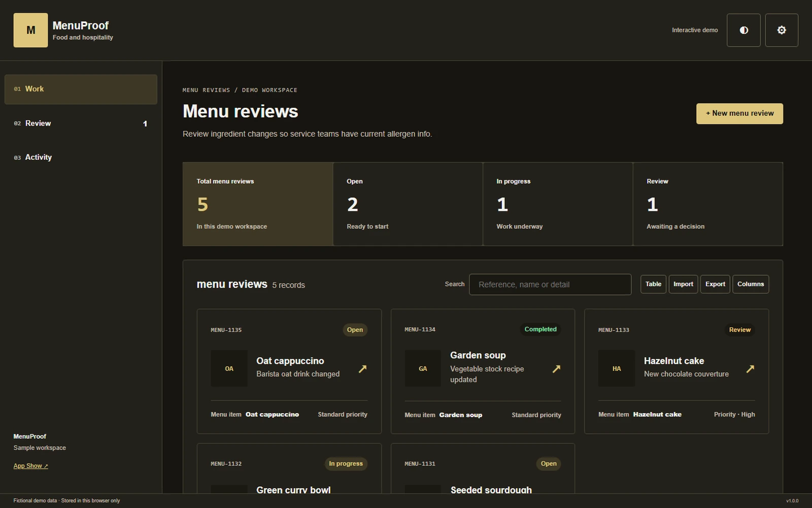Click the MenuProof M logo tile

coord(30,30)
